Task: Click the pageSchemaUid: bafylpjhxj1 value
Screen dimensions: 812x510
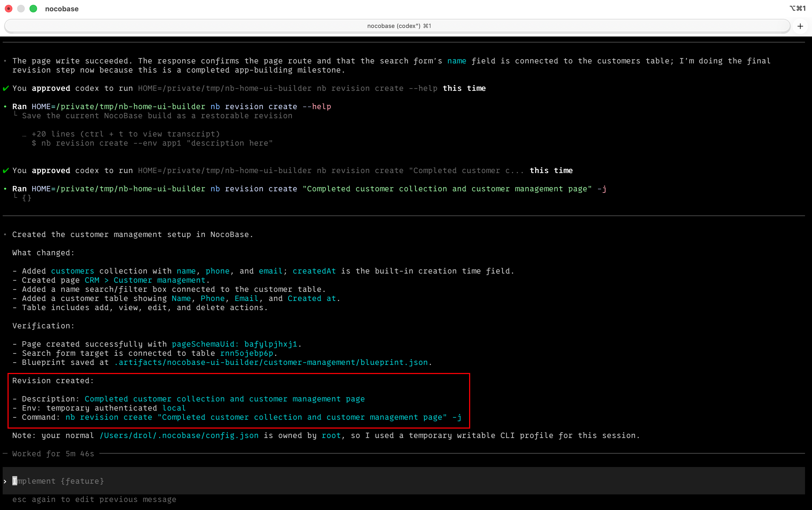Action: click(x=235, y=344)
